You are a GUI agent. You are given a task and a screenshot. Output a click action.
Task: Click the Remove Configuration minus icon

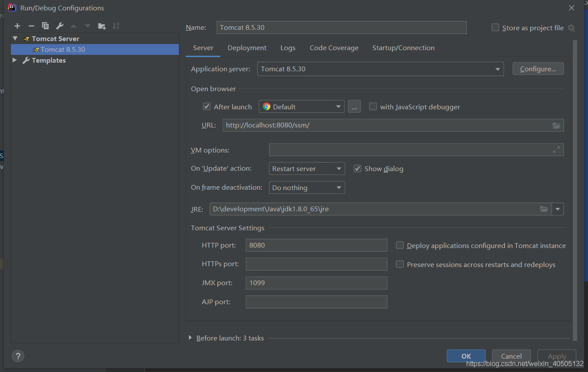tap(31, 26)
